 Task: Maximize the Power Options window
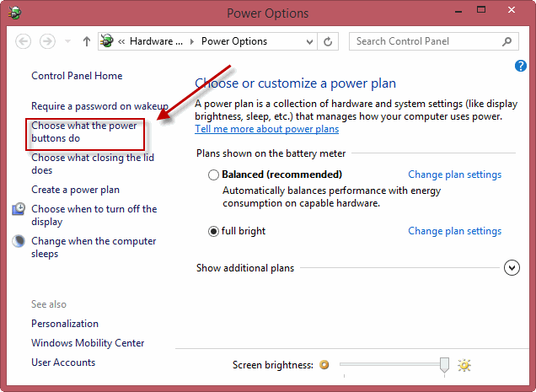(x=481, y=10)
